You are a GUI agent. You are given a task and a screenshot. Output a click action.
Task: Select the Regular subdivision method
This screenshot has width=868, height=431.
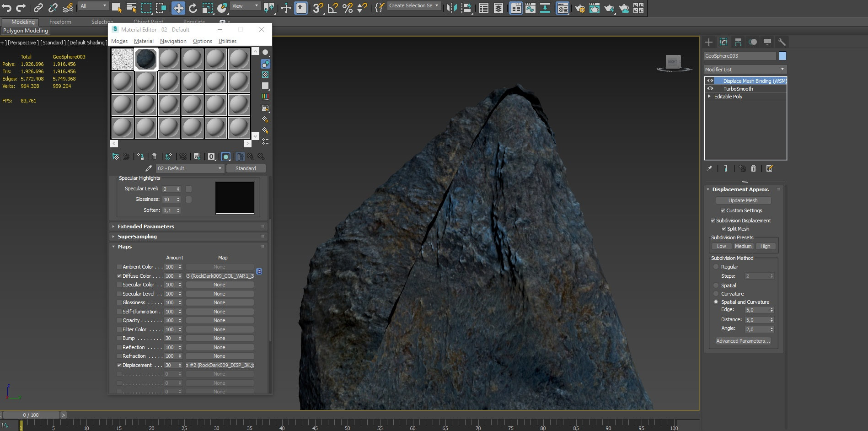coord(716,267)
